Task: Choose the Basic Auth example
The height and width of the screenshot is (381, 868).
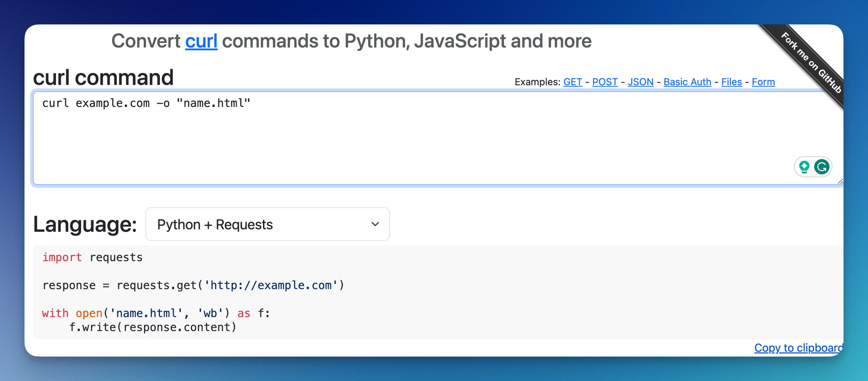Action: (687, 82)
